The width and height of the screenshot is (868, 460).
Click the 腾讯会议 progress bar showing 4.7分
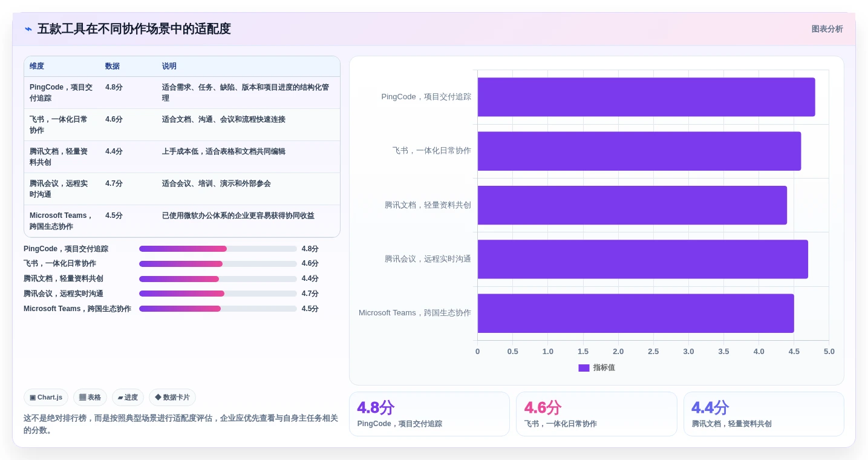[x=218, y=294]
